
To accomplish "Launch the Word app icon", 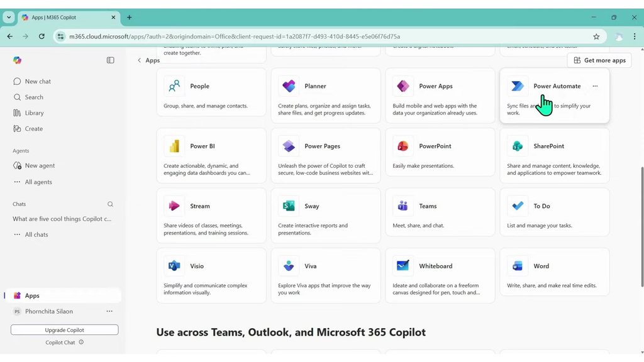I will click(518, 266).
